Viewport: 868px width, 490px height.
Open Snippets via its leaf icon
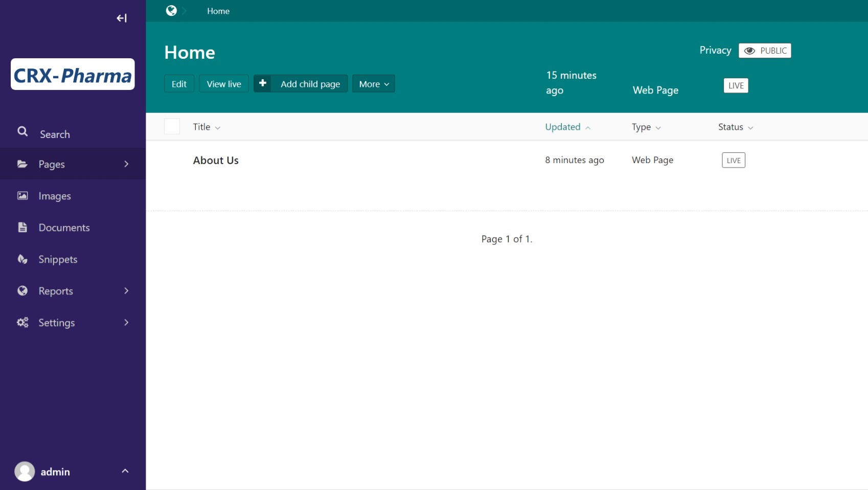tap(22, 259)
